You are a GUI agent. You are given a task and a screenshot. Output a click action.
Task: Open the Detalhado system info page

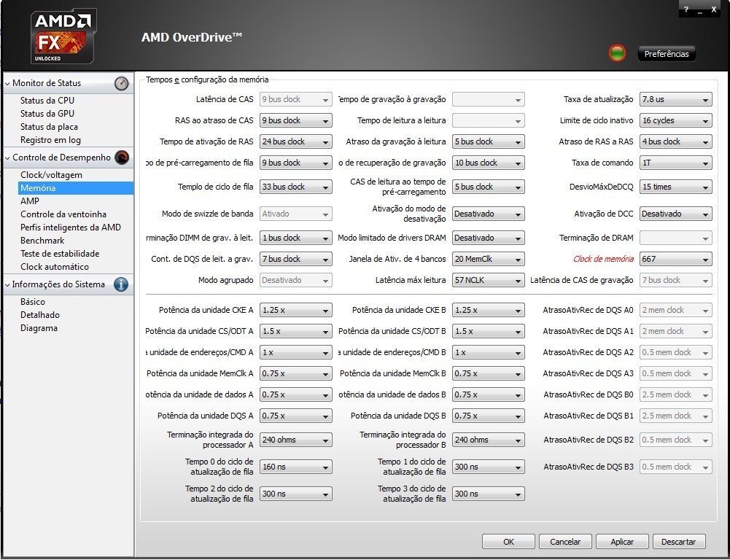(40, 315)
